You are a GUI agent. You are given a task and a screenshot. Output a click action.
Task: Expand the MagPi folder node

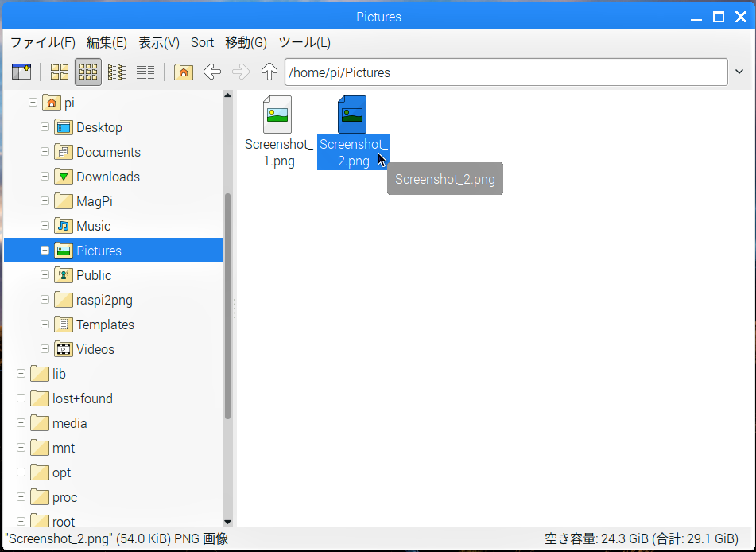45,200
